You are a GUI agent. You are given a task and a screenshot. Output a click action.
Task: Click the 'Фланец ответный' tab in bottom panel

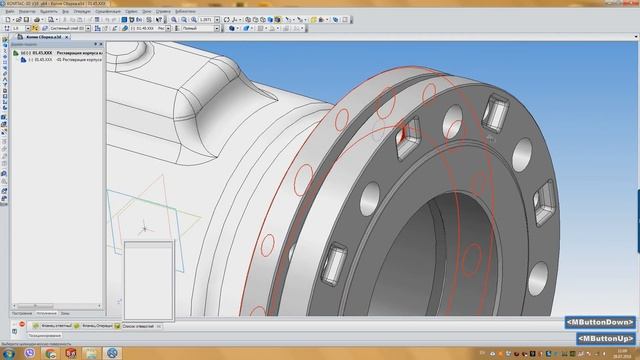pyautogui.click(x=52, y=326)
